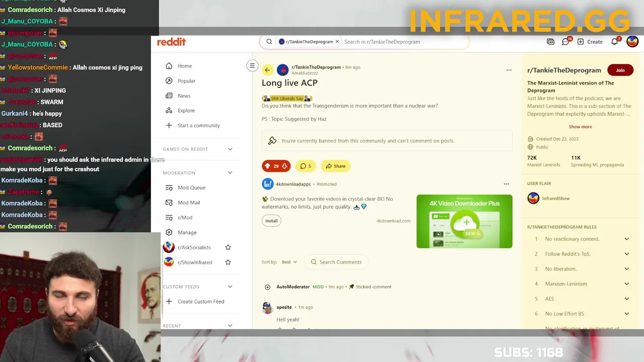
Task: Open the chat icon in header
Action: pyautogui.click(x=566, y=42)
